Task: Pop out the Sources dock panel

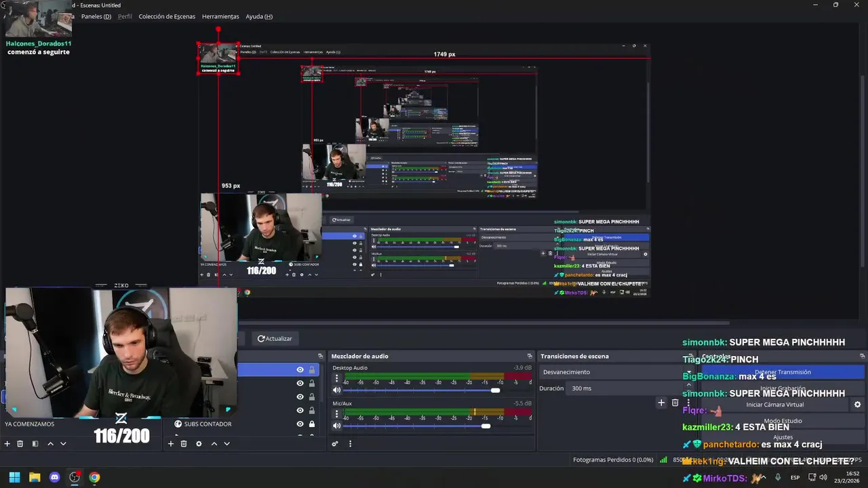Action: click(x=321, y=356)
